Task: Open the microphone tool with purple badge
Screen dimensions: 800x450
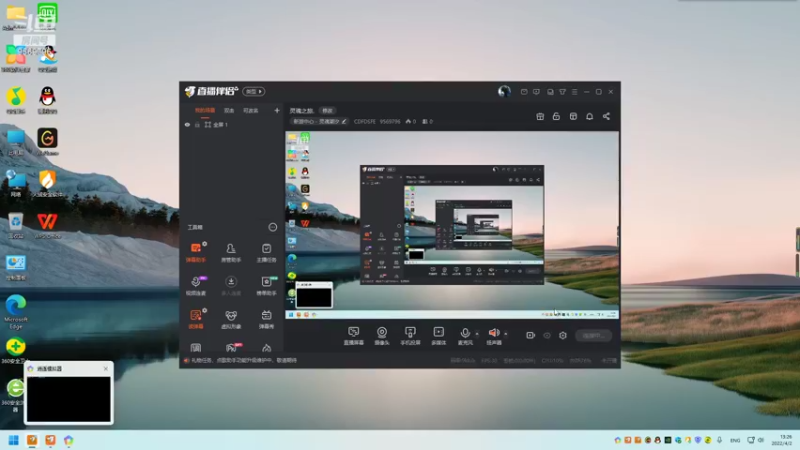Action: pos(196,286)
